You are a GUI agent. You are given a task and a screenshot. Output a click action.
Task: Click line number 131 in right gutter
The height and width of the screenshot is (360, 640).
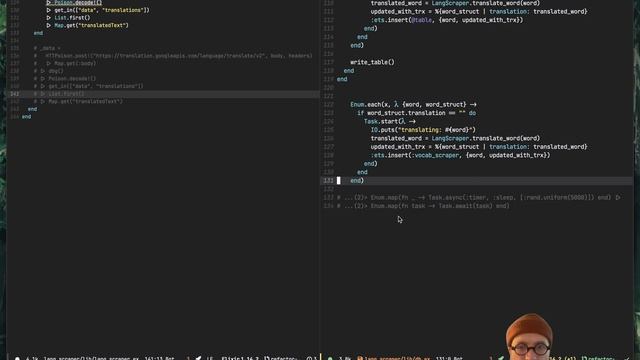(329, 180)
